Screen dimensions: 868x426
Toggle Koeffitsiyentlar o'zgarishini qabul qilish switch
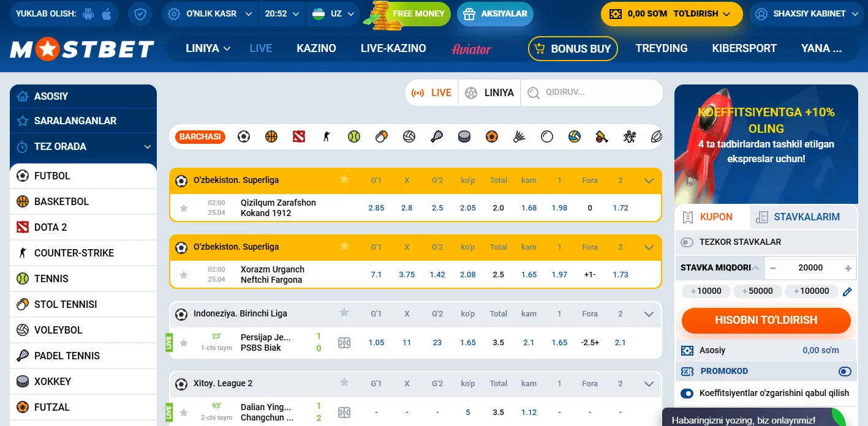point(687,394)
